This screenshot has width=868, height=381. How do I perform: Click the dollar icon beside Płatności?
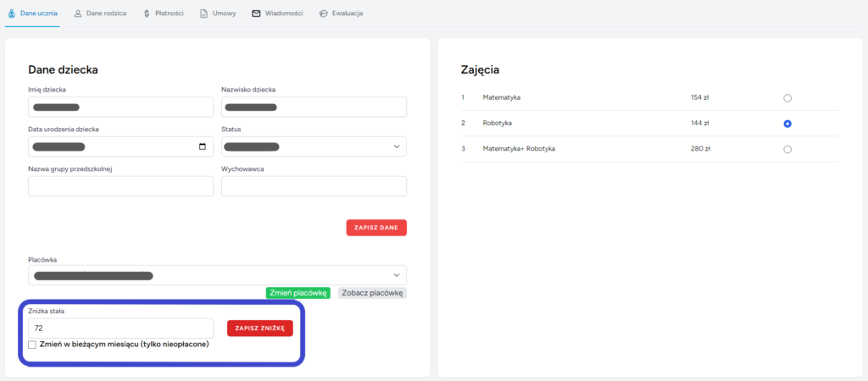(x=147, y=14)
